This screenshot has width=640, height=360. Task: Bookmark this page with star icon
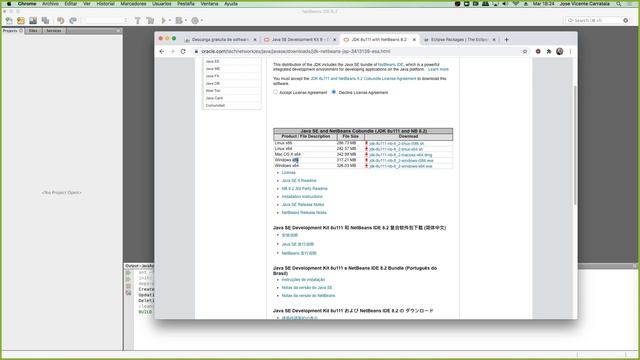[x=525, y=51]
